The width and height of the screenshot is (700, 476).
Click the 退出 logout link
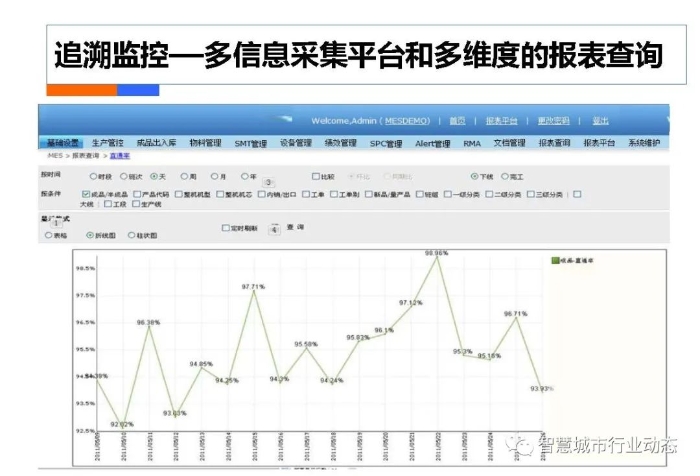point(600,120)
